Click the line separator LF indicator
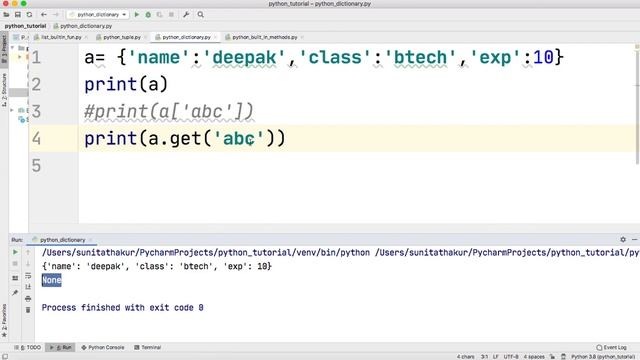 click(496, 357)
